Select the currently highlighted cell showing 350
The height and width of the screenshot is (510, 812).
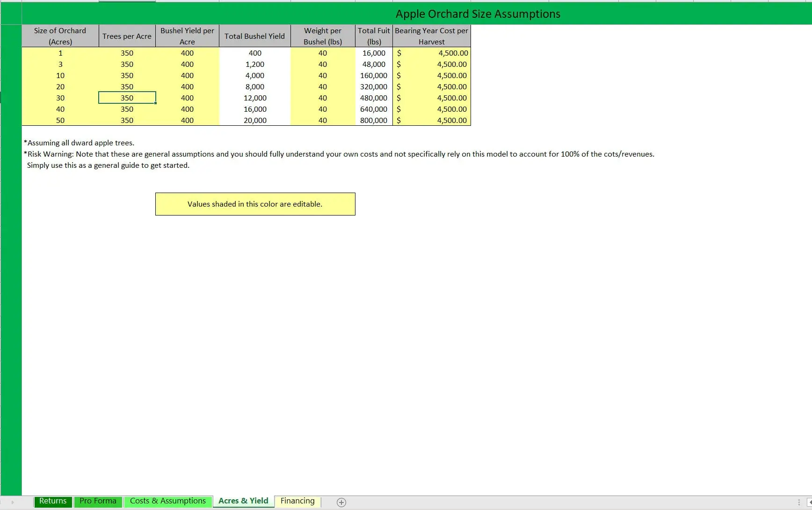coord(127,98)
